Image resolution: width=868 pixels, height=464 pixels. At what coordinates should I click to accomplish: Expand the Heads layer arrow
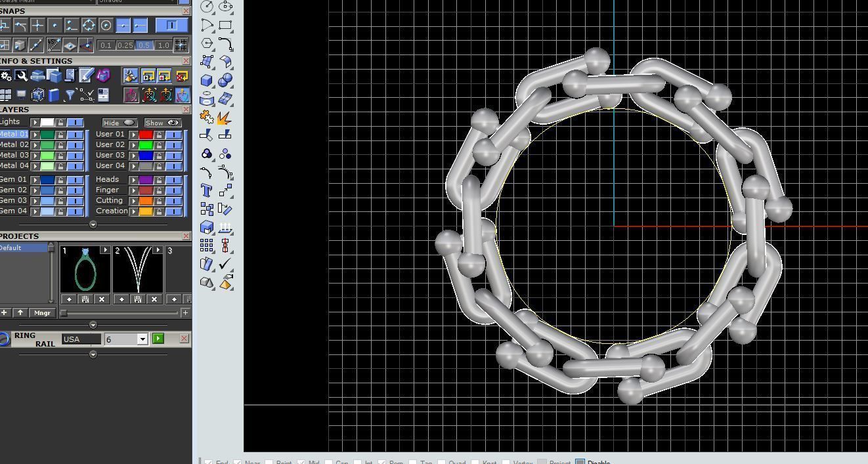(133, 180)
